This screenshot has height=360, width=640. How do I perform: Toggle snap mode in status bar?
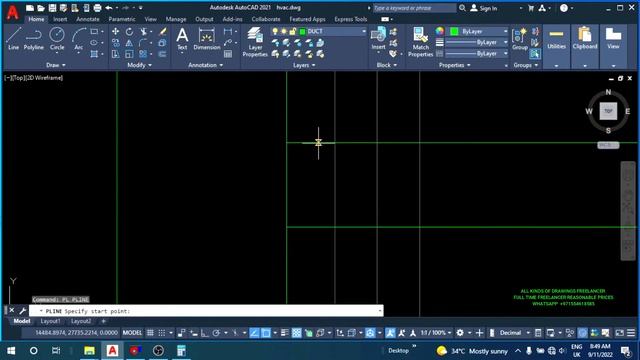(162, 333)
